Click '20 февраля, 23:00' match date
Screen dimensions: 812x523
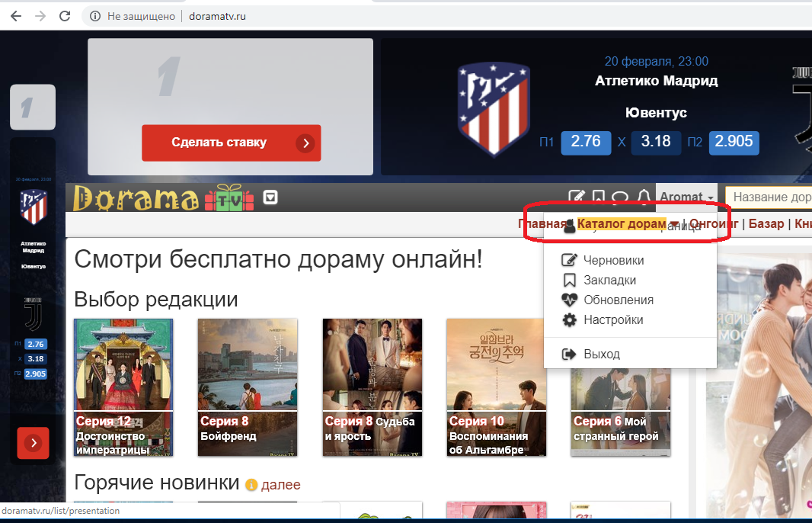click(x=656, y=61)
